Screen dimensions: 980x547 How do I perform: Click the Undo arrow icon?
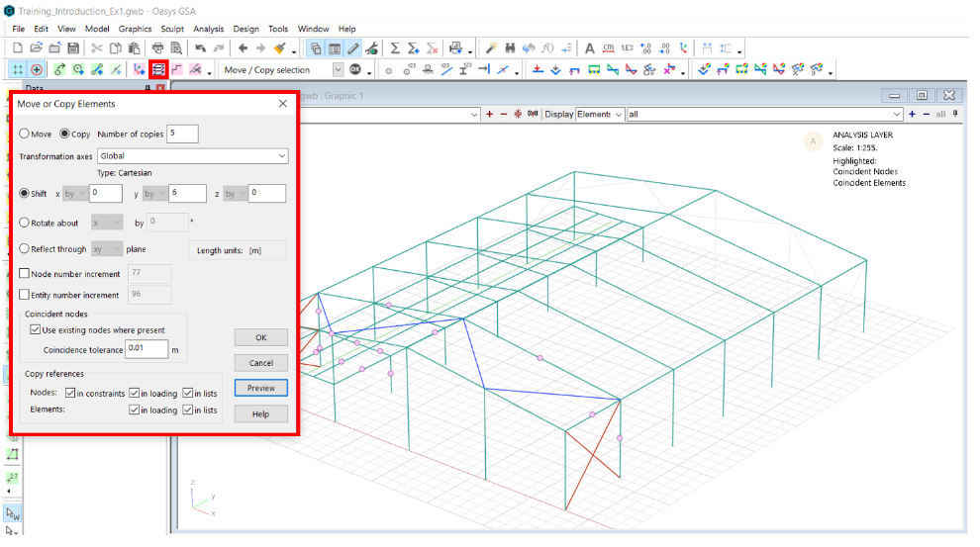point(201,48)
